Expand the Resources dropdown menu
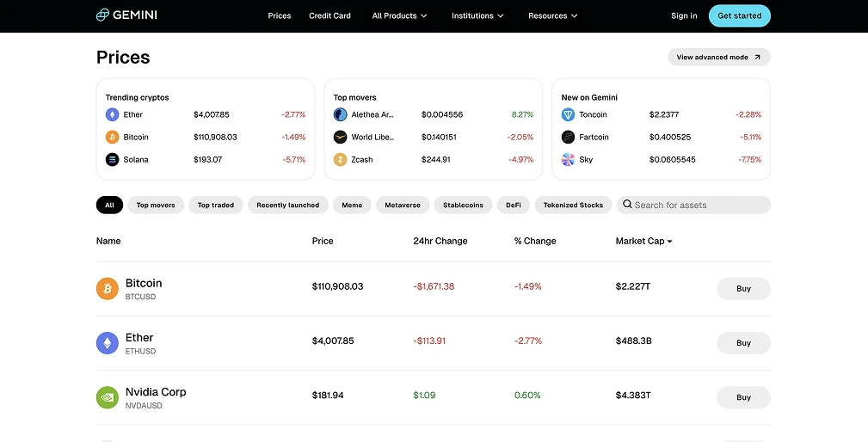This screenshot has height=442, width=868. pos(553,15)
